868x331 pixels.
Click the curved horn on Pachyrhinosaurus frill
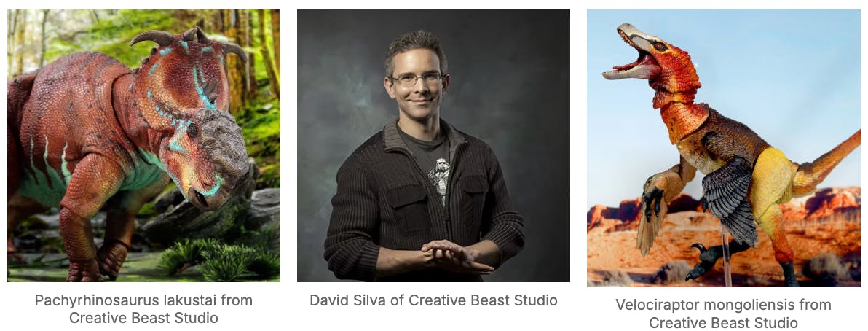tap(152, 37)
